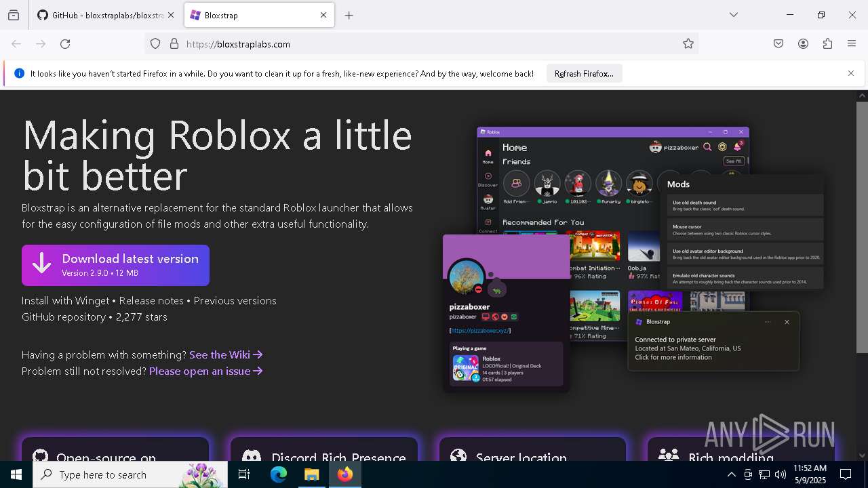This screenshot has height=488, width=868.
Task: Open the tracking protection shield icon
Action: click(x=155, y=44)
